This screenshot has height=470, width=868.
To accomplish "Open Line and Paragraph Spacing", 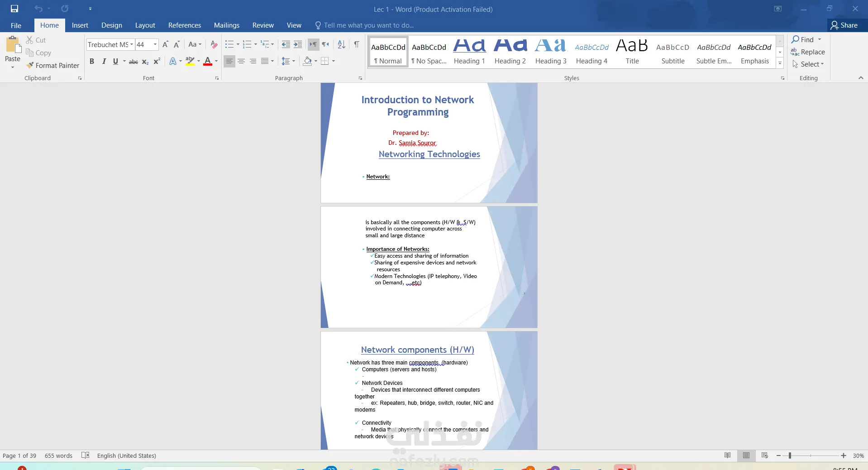I will (x=286, y=61).
